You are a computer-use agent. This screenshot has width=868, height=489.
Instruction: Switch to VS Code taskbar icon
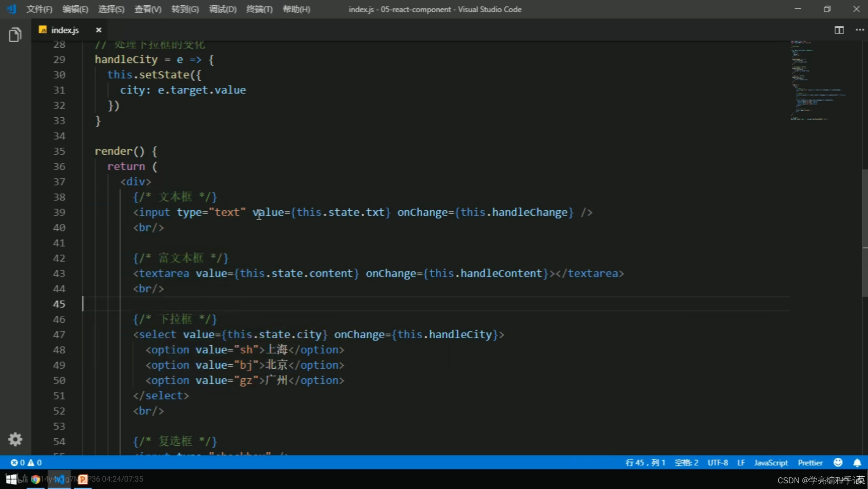click(59, 479)
